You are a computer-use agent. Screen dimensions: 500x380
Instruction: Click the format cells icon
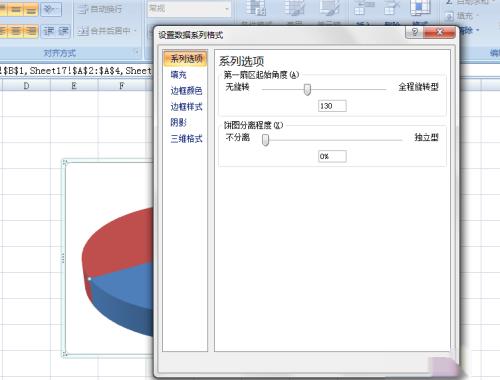(420, 8)
